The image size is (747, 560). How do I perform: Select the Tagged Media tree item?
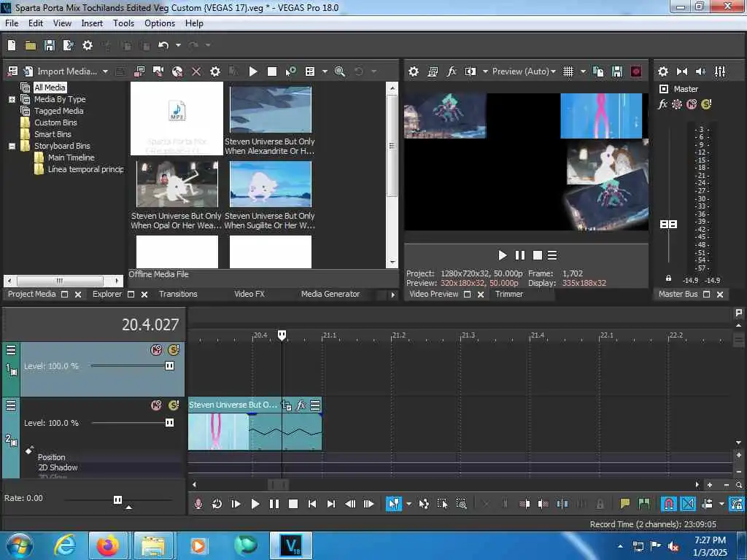pos(58,111)
